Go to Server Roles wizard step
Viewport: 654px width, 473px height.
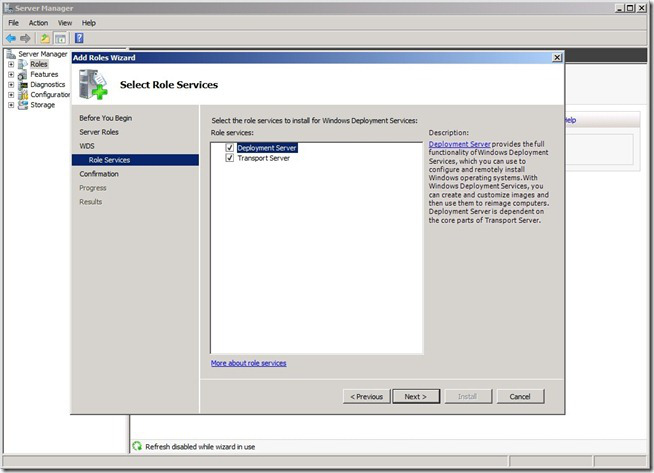coord(99,132)
